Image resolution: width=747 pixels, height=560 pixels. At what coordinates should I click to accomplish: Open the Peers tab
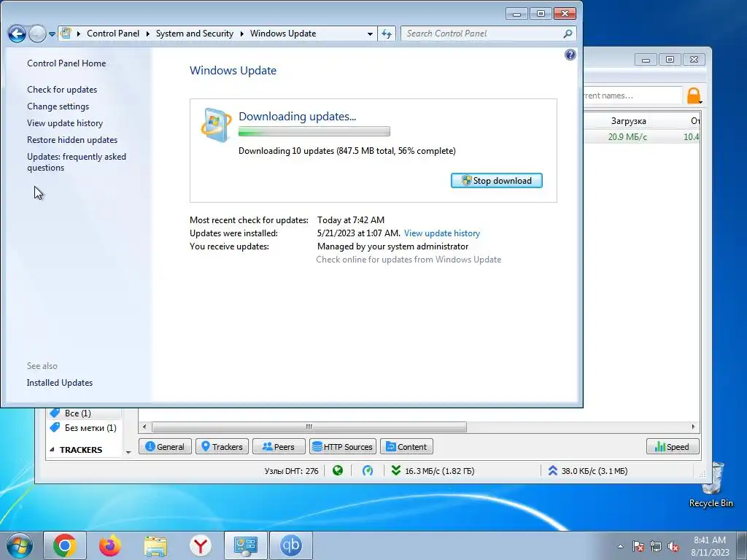coord(279,447)
